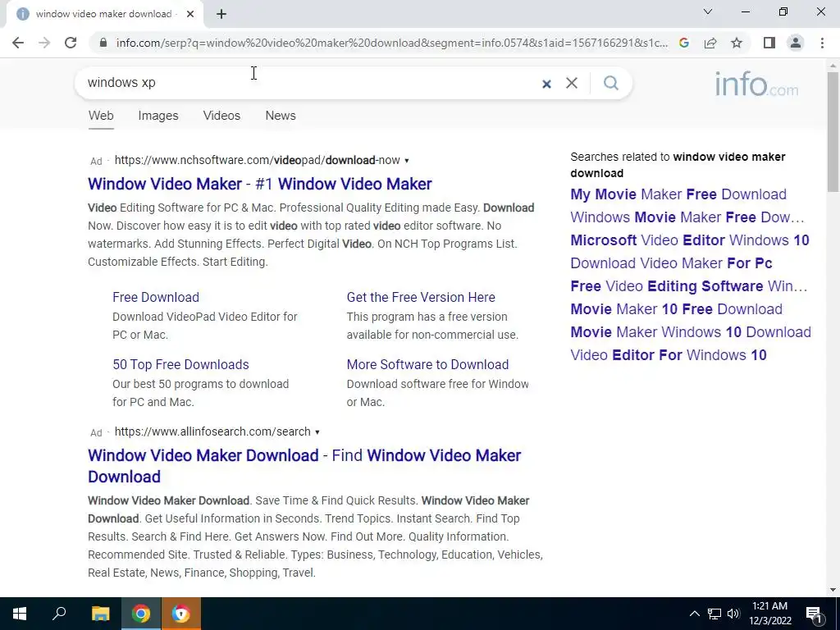840x630 pixels.
Task: Click the browser address bar URL
Action: coord(391,43)
